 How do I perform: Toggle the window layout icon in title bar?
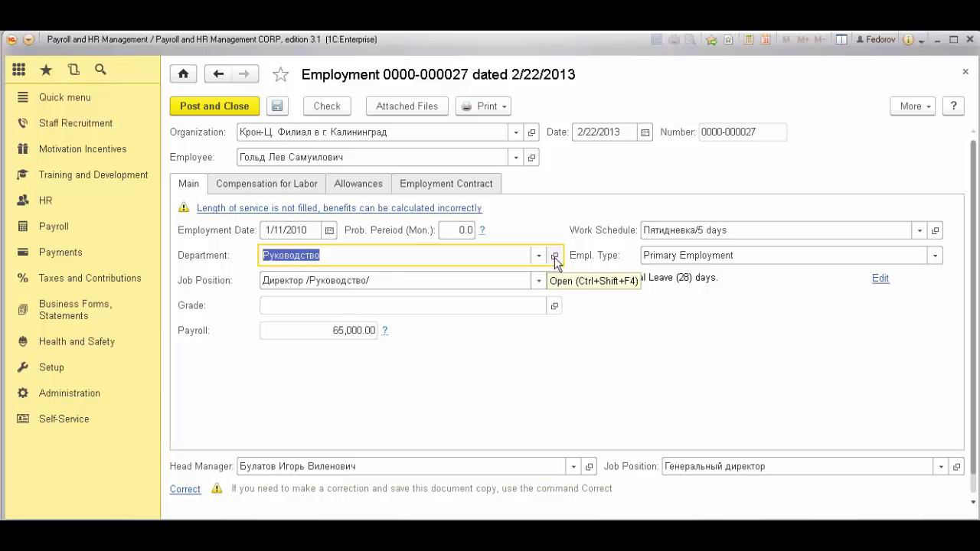[841, 40]
